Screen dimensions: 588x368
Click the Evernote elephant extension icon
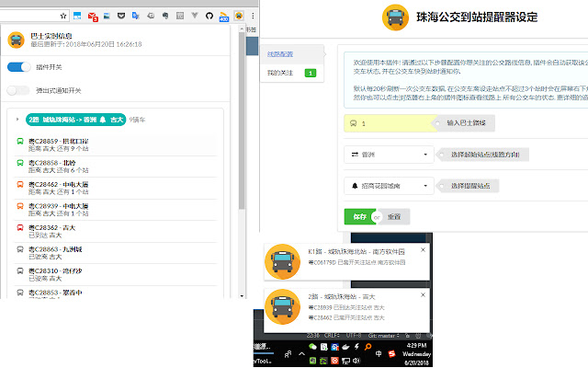click(x=165, y=16)
